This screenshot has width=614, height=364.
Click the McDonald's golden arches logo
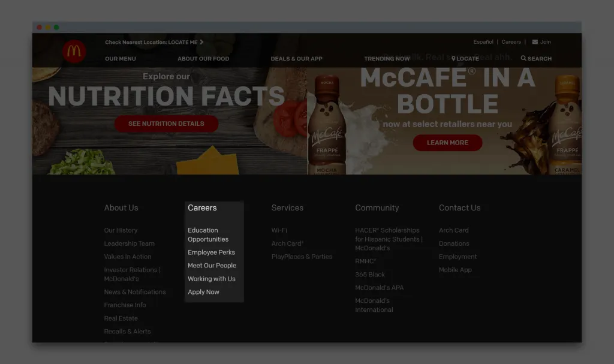coord(74,52)
